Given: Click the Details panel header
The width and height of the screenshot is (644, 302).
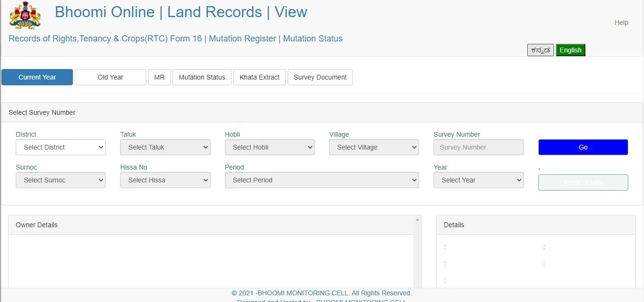Looking at the screenshot, I should 536,225.
